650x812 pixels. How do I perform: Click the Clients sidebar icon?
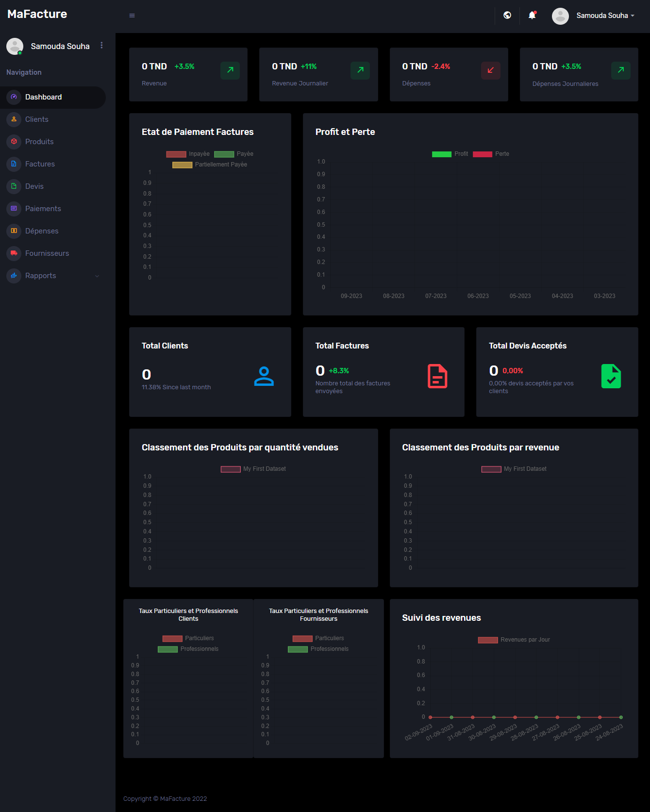[14, 119]
